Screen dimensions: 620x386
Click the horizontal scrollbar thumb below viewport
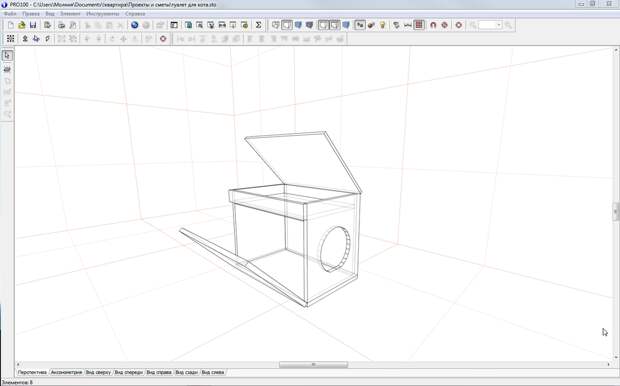pyautogui.click(x=314, y=364)
